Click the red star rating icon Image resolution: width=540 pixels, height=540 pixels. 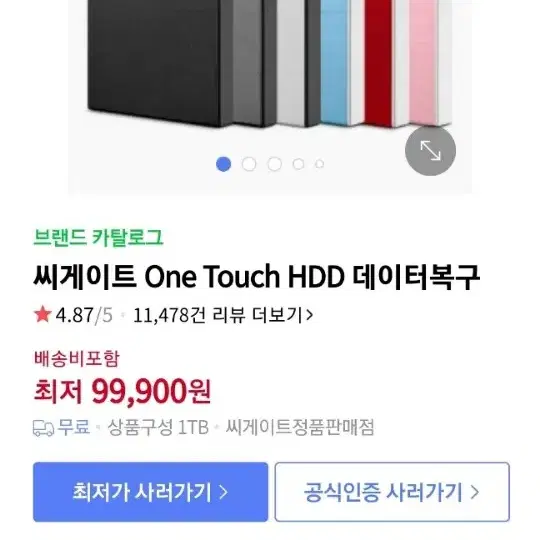43,314
